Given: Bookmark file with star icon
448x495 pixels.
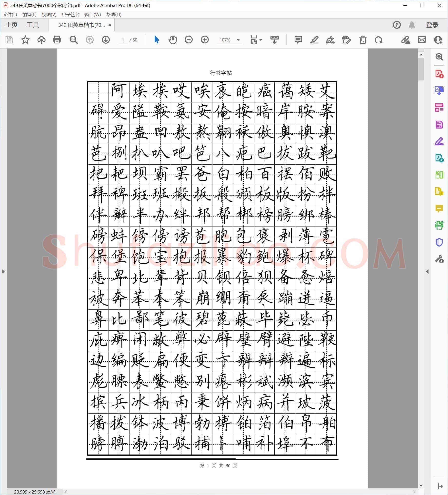Looking at the screenshot, I should click(25, 40).
